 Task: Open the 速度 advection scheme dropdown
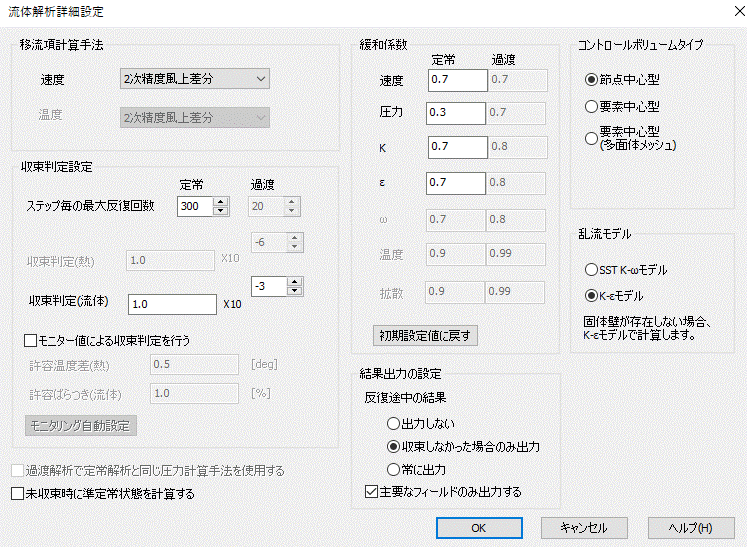coord(193,78)
